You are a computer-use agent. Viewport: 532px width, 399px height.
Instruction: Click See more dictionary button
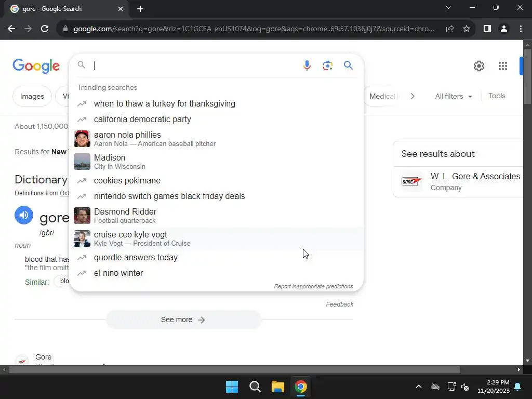[183, 320]
